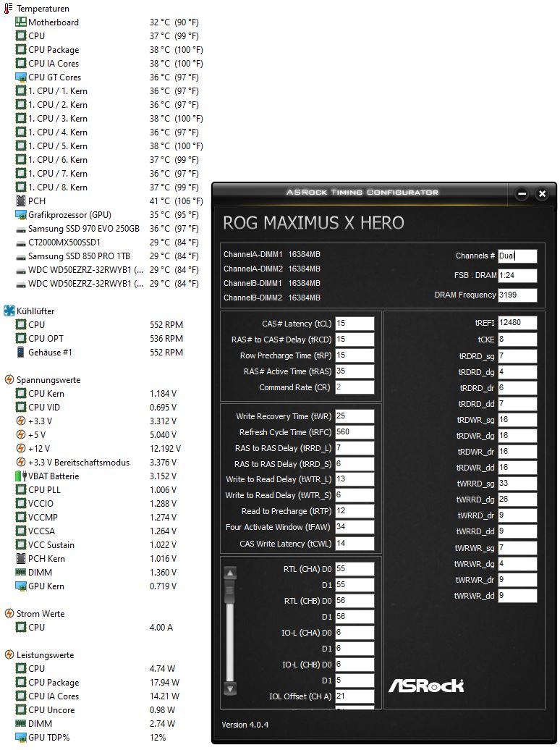Click the ChannelA-DIMM1 16384MB text

point(271,254)
